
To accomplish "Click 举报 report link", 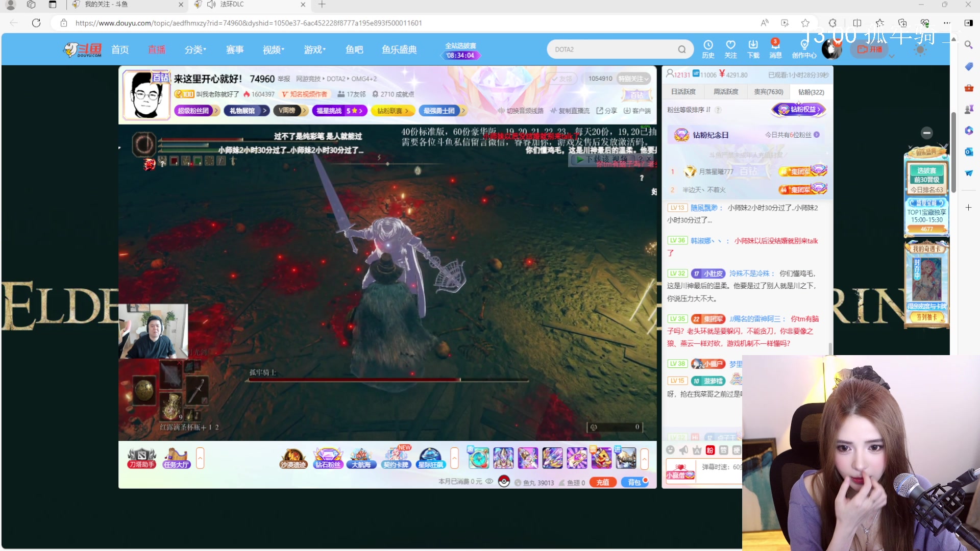I will pyautogui.click(x=283, y=79).
